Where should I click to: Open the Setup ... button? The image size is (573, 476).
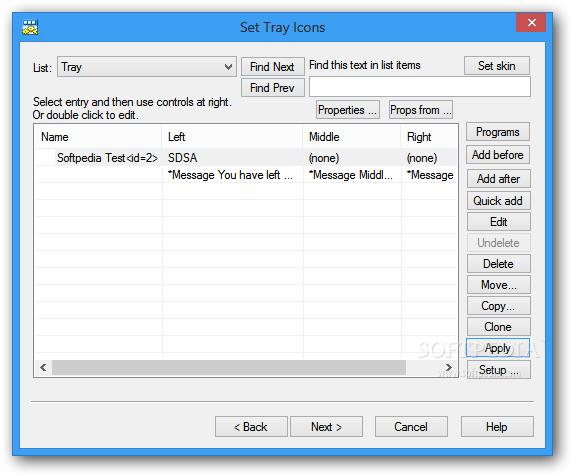(x=498, y=370)
